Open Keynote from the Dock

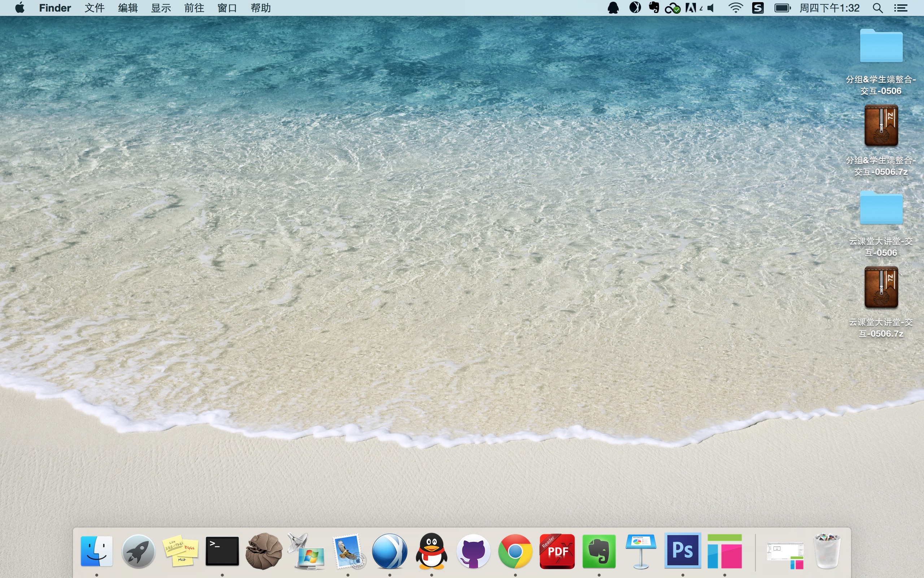point(641,551)
